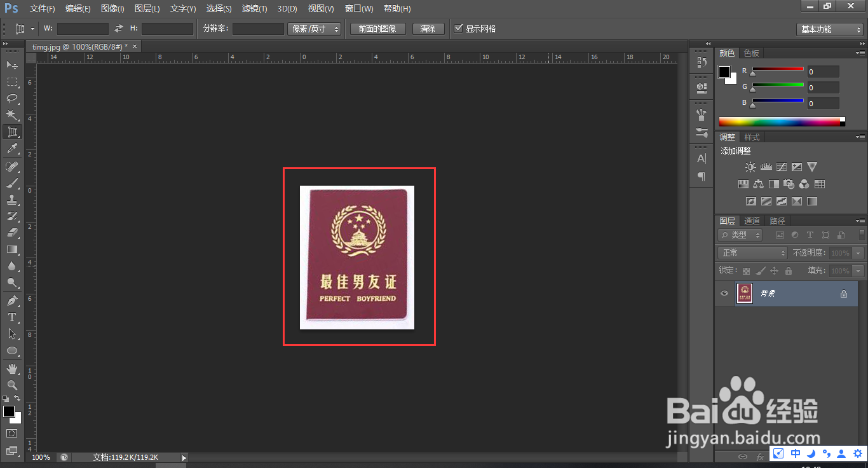The width and height of the screenshot is (868, 468).
Task: Open the 不透明度 opacity dropdown arrow
Action: click(859, 253)
